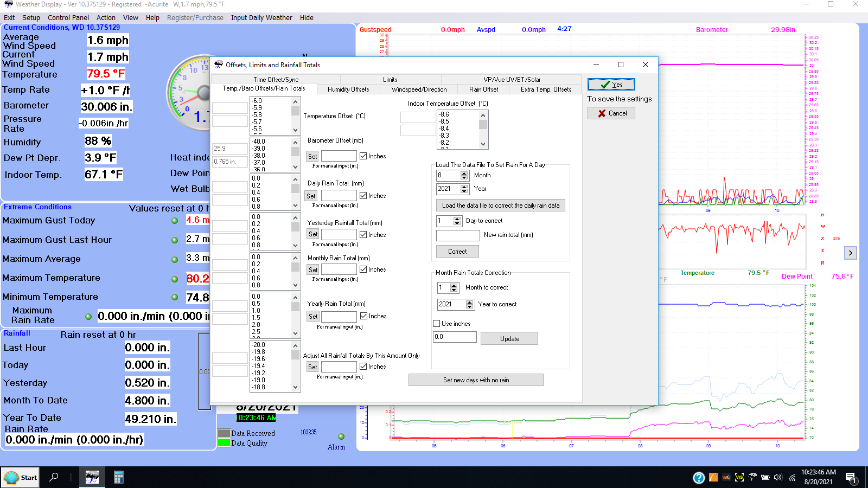Click the Cancel button
Image resolution: width=868 pixels, height=488 pixels.
611,113
